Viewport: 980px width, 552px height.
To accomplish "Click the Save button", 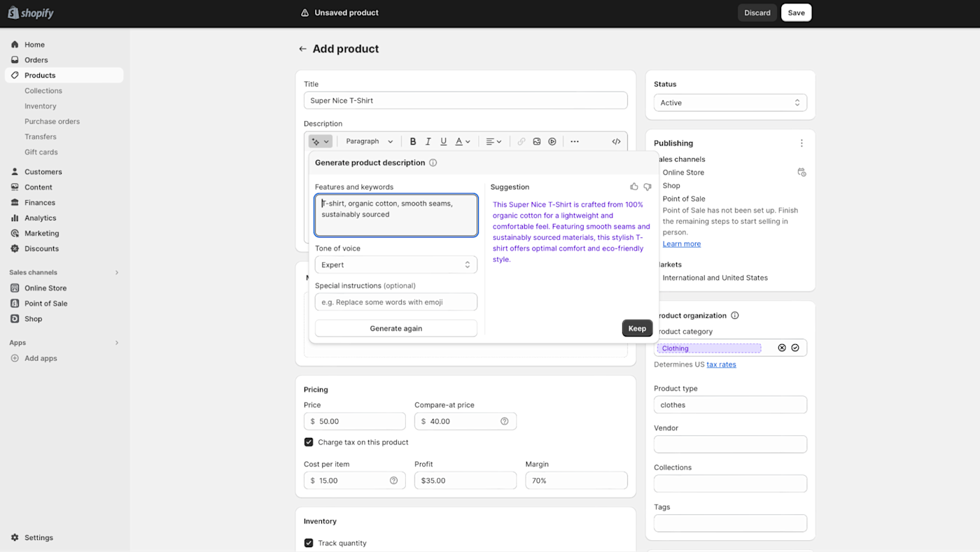I will pyautogui.click(x=797, y=13).
